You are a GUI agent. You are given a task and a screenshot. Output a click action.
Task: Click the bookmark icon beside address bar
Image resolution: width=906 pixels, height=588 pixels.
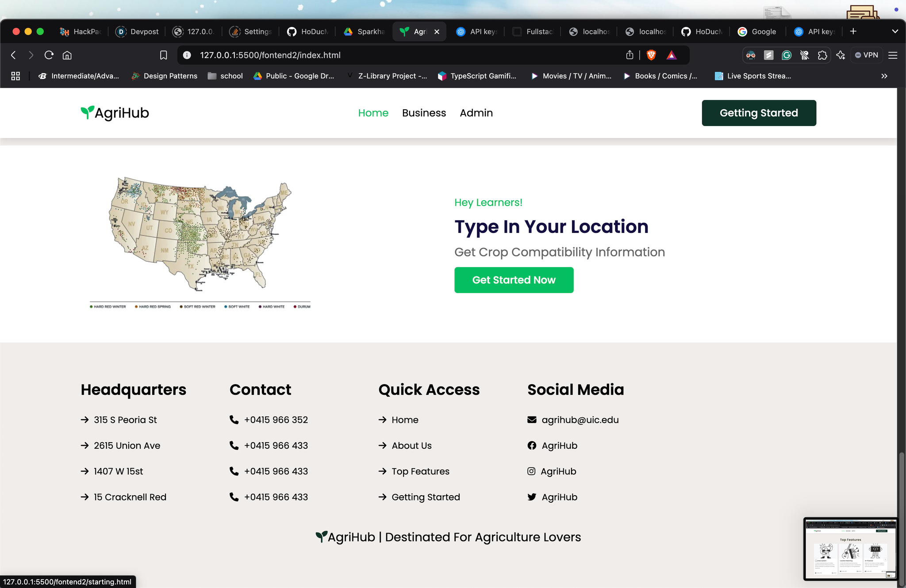163,55
